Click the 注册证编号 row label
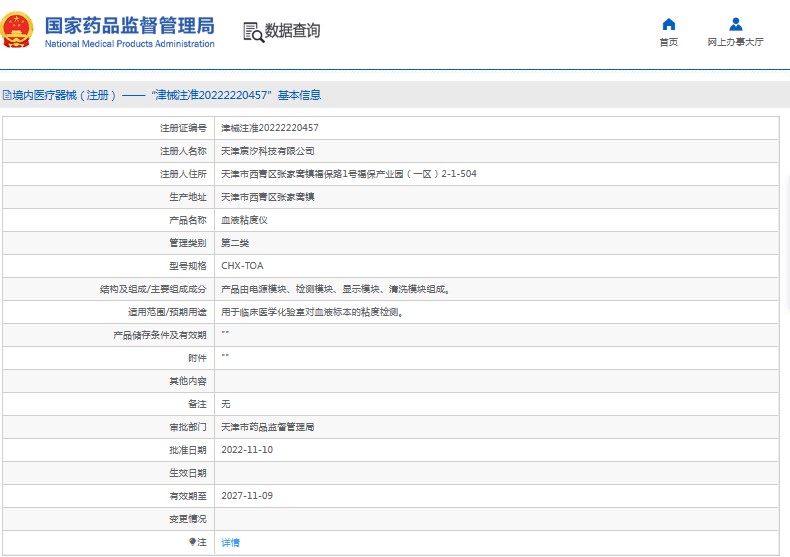 tap(183, 128)
